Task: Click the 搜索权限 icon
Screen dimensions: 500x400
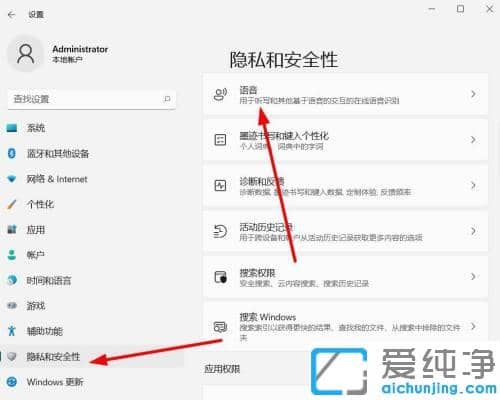Action: pyautogui.click(x=220, y=277)
